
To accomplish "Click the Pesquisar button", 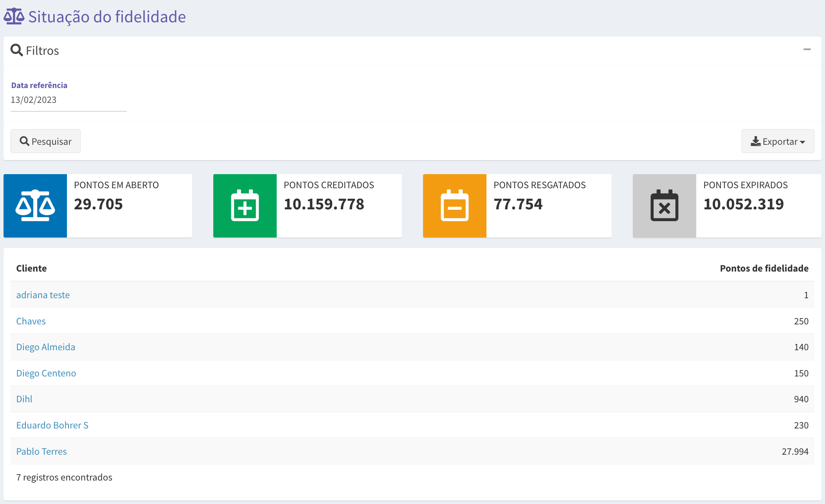I will tap(45, 141).
